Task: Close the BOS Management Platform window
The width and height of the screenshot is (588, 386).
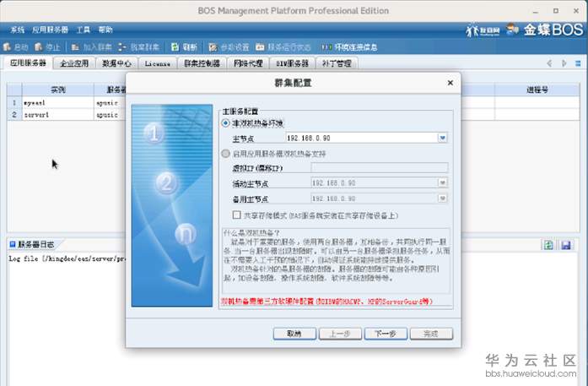Action: coord(576,11)
